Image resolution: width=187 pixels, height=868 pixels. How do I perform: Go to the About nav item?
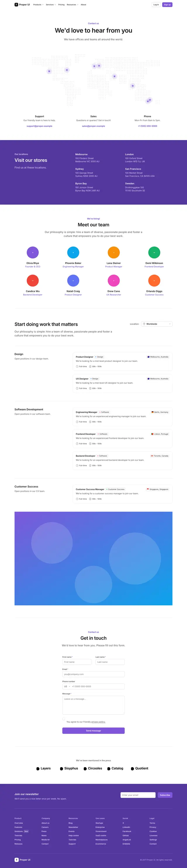coord(83,5)
